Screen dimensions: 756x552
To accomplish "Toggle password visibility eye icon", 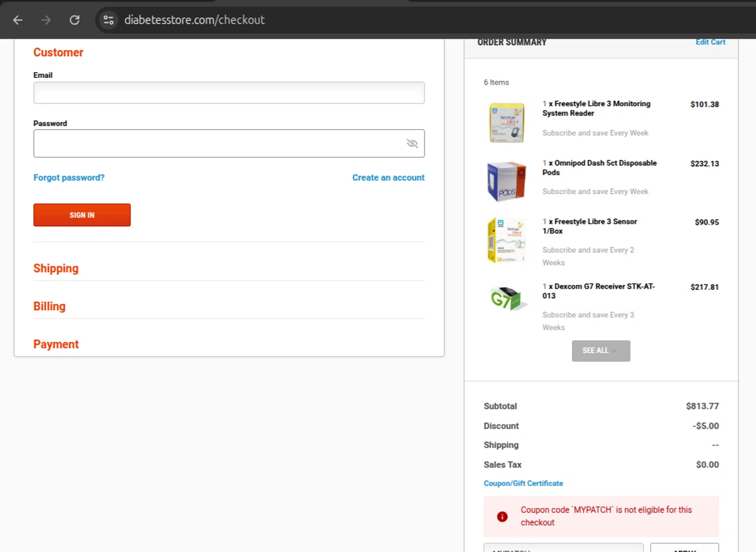I will pyautogui.click(x=412, y=144).
